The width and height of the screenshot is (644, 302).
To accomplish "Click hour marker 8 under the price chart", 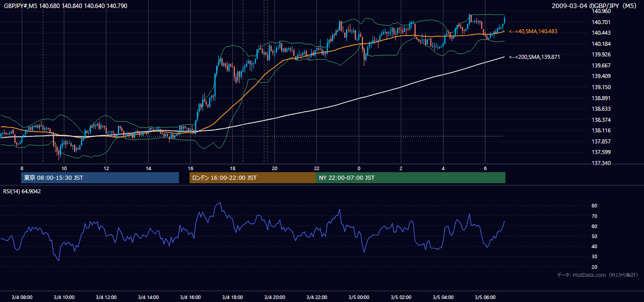I will pyautogui.click(x=22, y=168).
